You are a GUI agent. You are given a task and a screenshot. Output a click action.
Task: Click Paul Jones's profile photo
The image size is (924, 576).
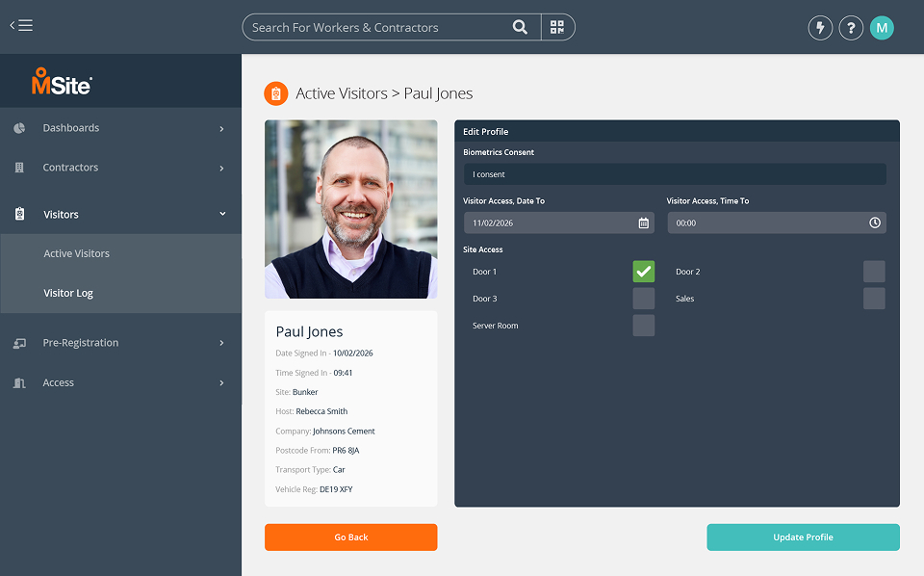pos(350,209)
